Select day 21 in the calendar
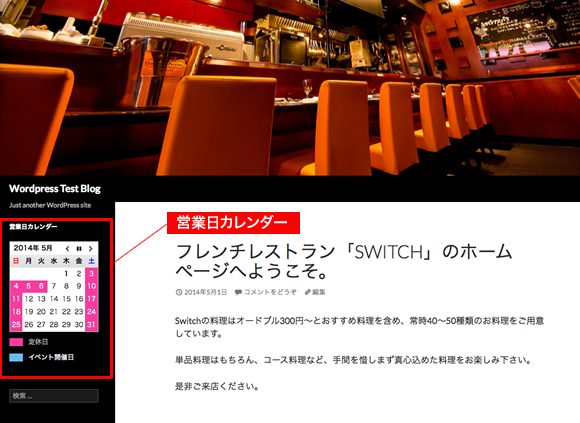The width and height of the screenshot is (580, 423). (x=54, y=312)
